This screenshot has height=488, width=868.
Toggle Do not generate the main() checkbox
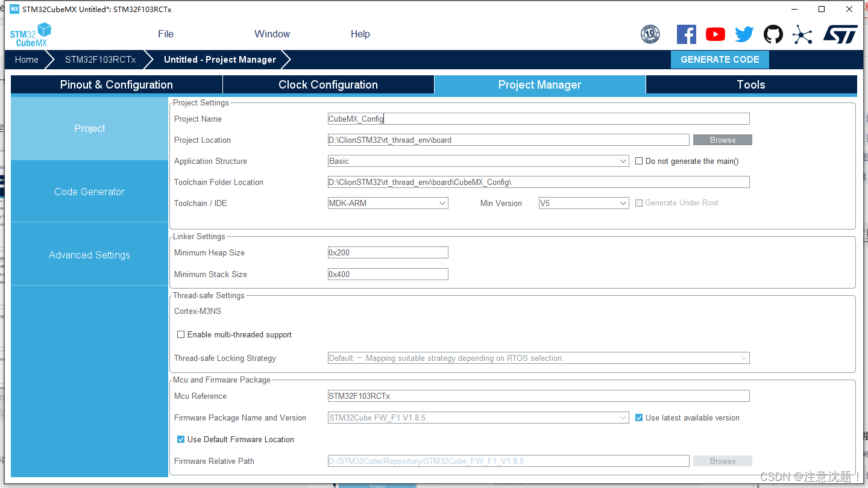pos(640,161)
